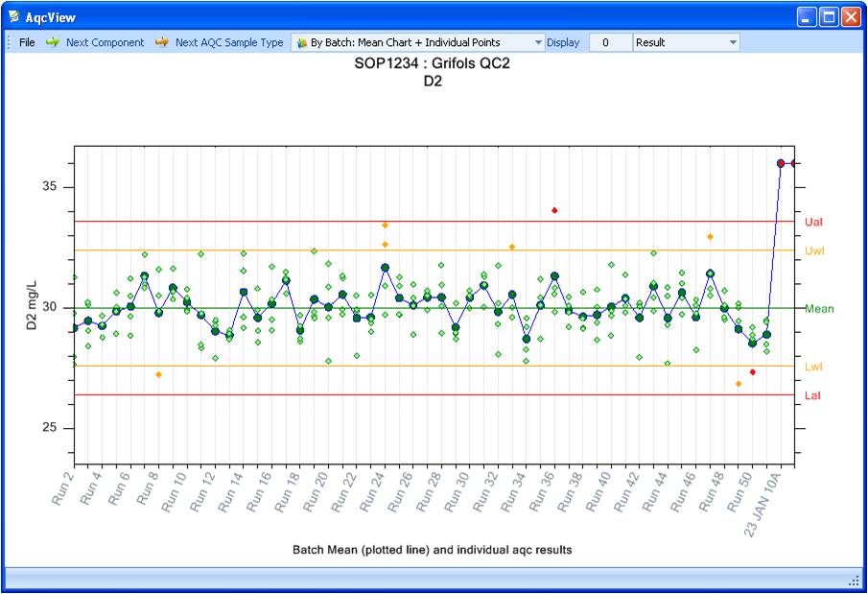Open the Result display dropdown arrow
The image size is (868, 594).
[x=733, y=42]
